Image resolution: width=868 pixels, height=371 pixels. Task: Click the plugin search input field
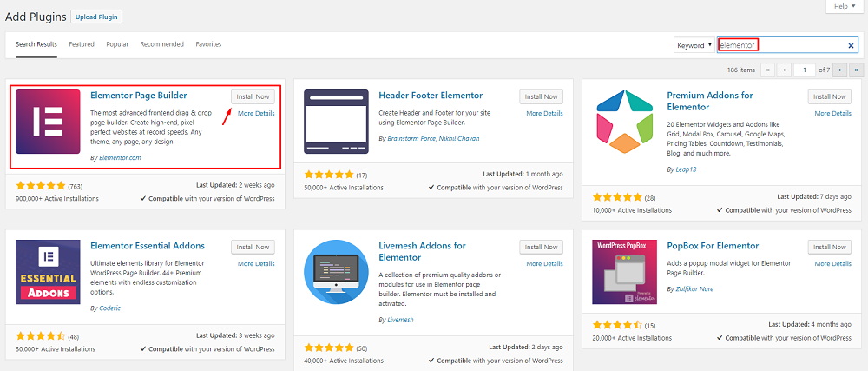[799, 45]
